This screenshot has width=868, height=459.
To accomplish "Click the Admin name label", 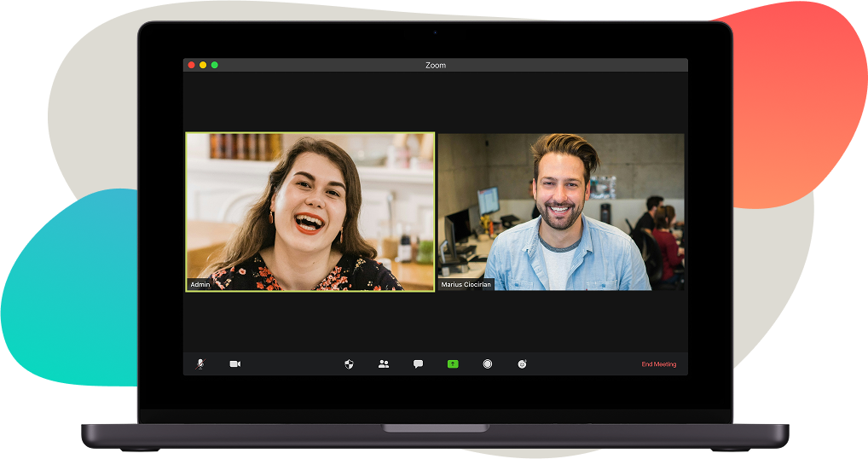I will tap(200, 284).
